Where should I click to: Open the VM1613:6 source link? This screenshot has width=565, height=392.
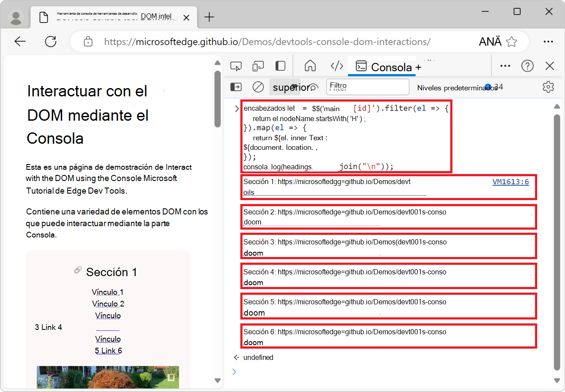[x=511, y=181]
